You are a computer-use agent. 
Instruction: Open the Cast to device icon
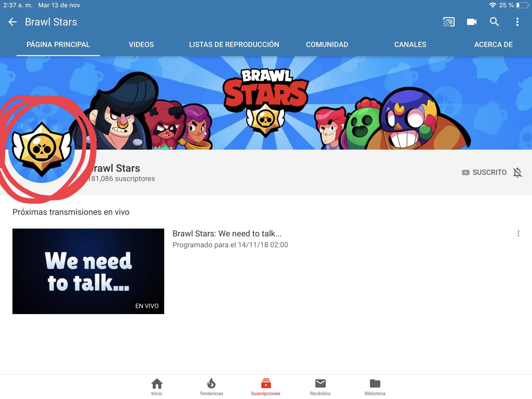(449, 22)
